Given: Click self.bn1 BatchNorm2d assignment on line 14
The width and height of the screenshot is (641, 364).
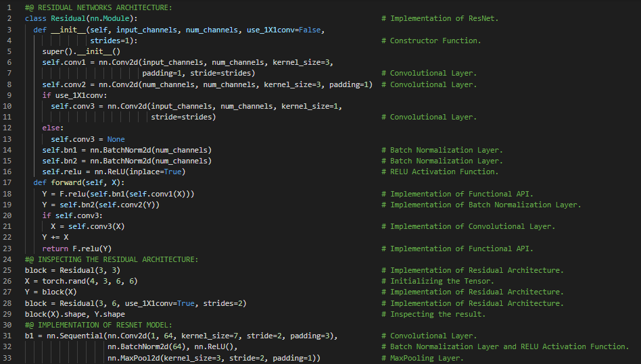Looking at the screenshot, I should point(126,150).
